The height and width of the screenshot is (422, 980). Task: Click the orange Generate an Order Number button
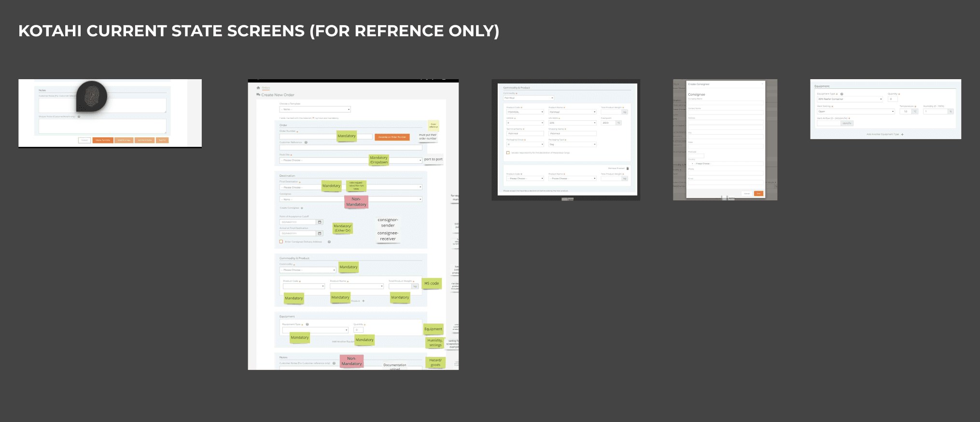[x=392, y=137]
